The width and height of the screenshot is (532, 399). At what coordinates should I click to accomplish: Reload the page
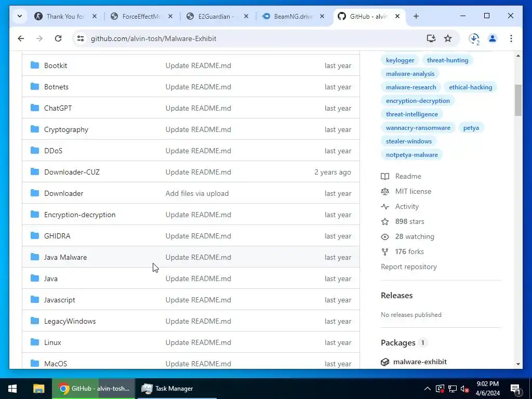pyautogui.click(x=58, y=38)
